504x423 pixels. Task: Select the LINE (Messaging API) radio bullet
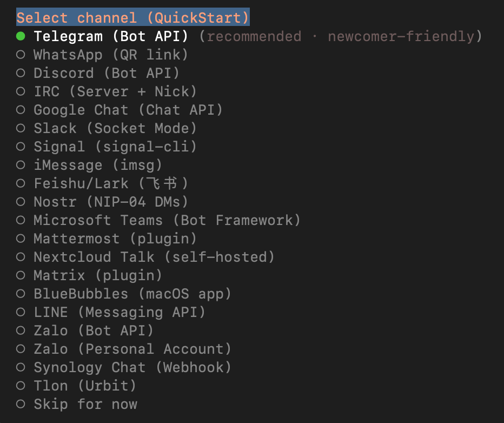pos(21,312)
